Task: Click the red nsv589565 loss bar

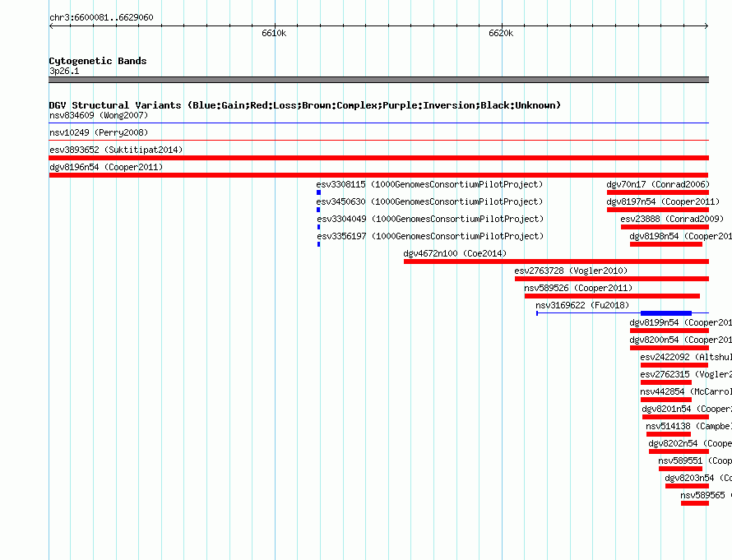Action: click(695, 503)
